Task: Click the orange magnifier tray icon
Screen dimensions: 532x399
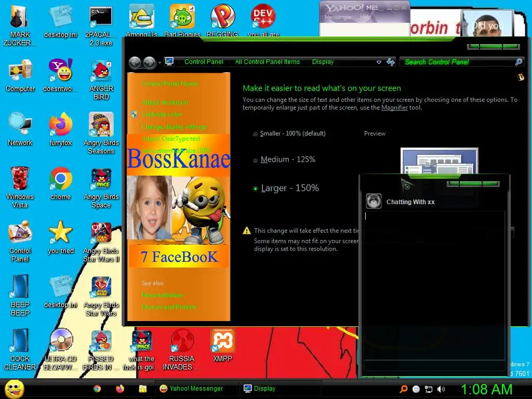Action: tap(403, 389)
